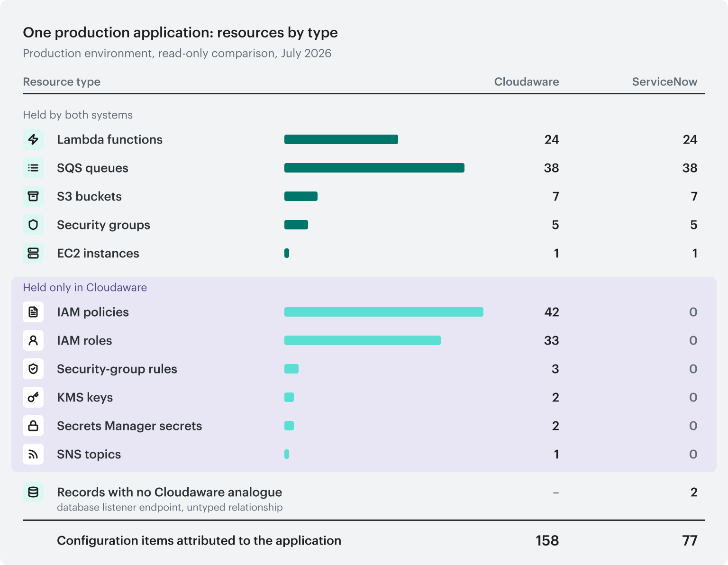Click the 'SQS queues' row label
The height and width of the screenshot is (565, 728).
click(92, 168)
